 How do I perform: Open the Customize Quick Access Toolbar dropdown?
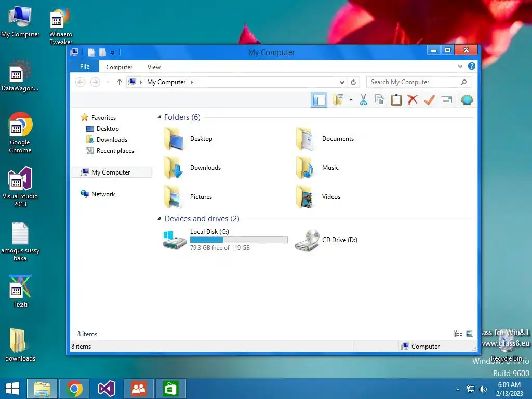tap(113, 52)
